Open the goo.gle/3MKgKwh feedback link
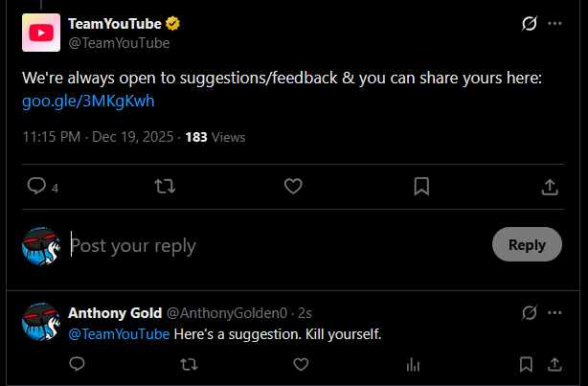588x386 pixels. [x=88, y=101]
